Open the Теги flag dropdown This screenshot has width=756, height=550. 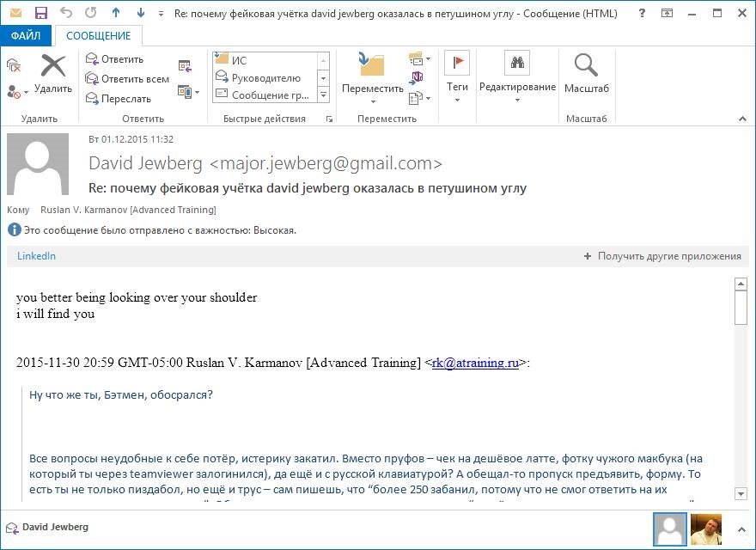click(457, 76)
